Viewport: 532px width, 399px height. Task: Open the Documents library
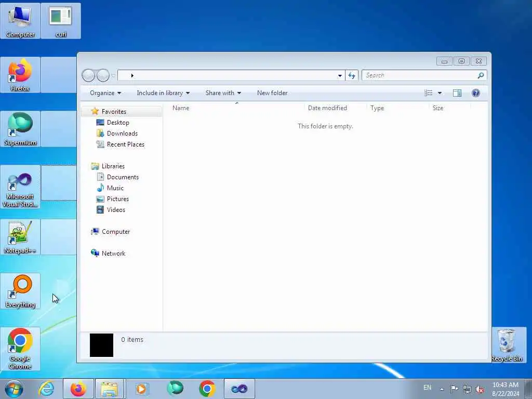click(123, 177)
